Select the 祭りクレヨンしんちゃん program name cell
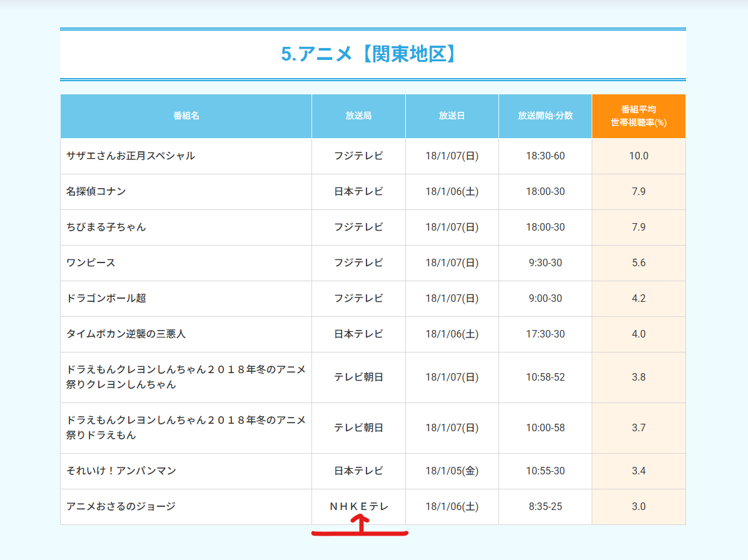The image size is (748, 560). click(x=186, y=377)
